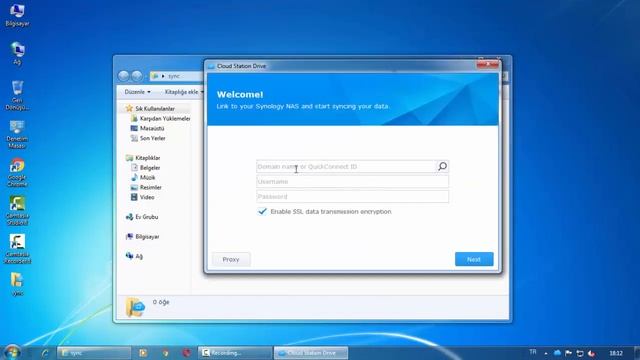Select Karşıdan Yüklemeler in sidebar
The width and height of the screenshot is (640, 360).
pos(160,118)
